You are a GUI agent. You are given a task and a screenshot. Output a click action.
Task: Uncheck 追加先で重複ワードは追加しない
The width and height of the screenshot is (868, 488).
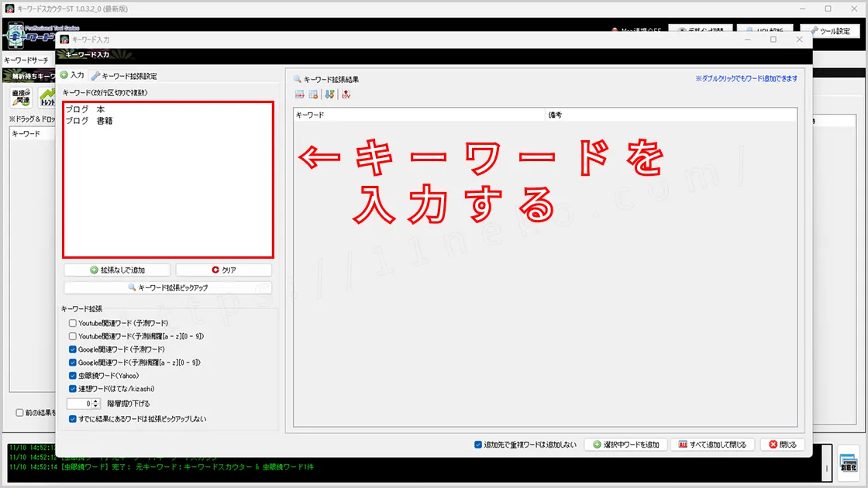[478, 443]
